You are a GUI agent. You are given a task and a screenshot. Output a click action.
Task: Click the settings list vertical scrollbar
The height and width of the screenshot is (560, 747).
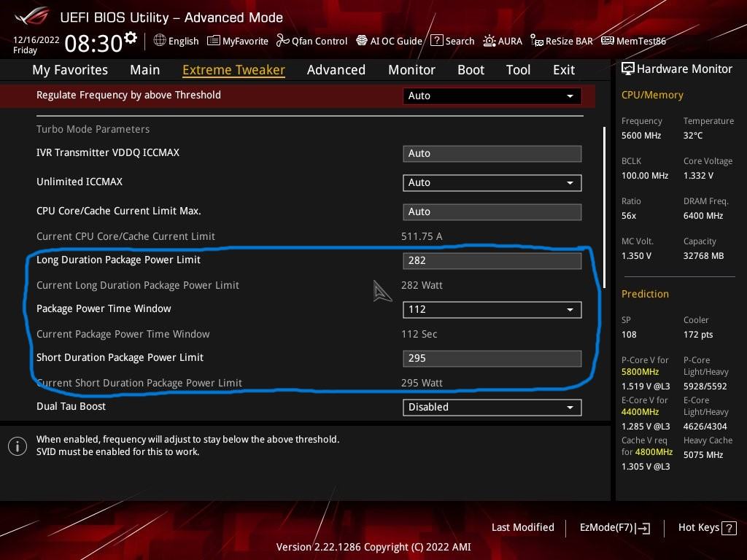(604, 207)
